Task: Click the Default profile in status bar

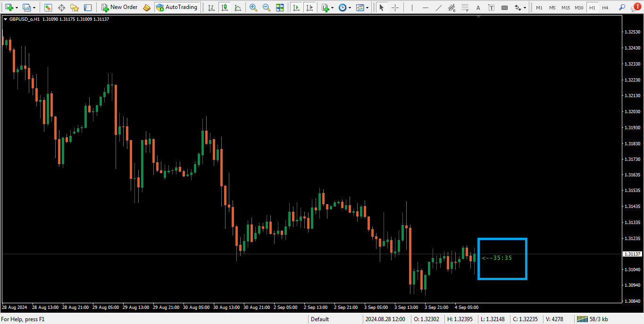Action: [x=320, y=319]
